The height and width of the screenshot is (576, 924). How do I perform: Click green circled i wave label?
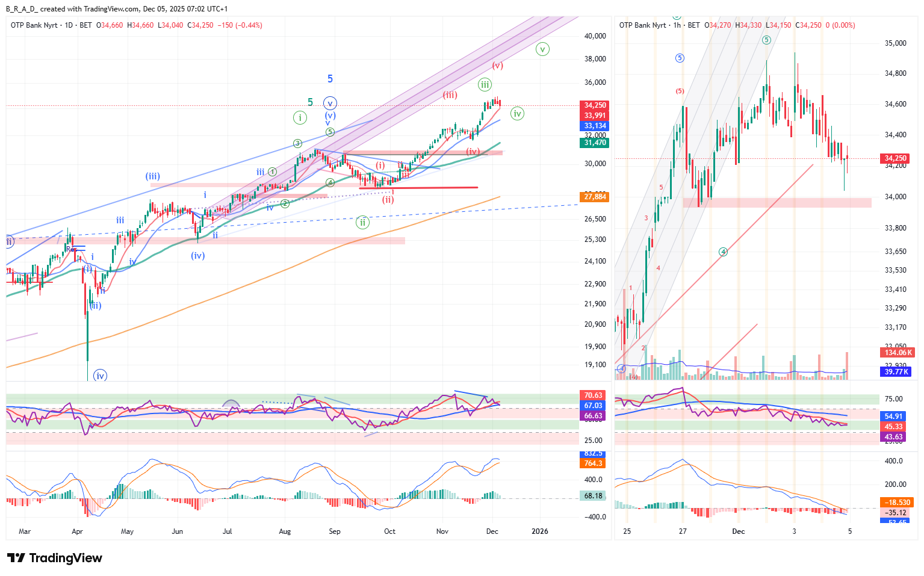pos(300,117)
